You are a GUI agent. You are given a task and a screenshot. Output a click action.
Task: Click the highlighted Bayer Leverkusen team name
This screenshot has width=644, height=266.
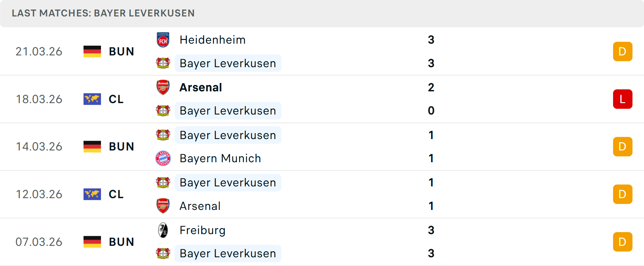coord(228,63)
